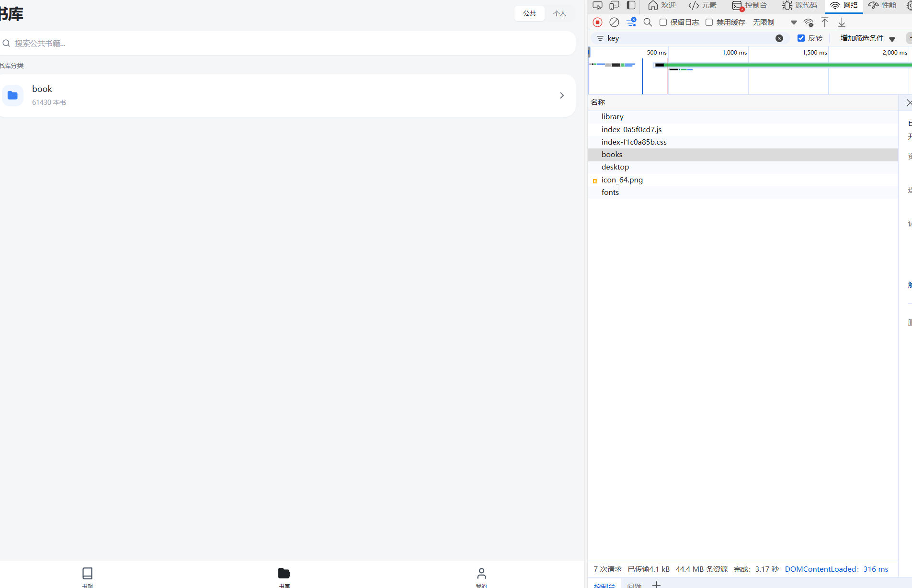Select the 'icon_64.png' request
Viewport: 912px width, 588px height.
[742, 180]
